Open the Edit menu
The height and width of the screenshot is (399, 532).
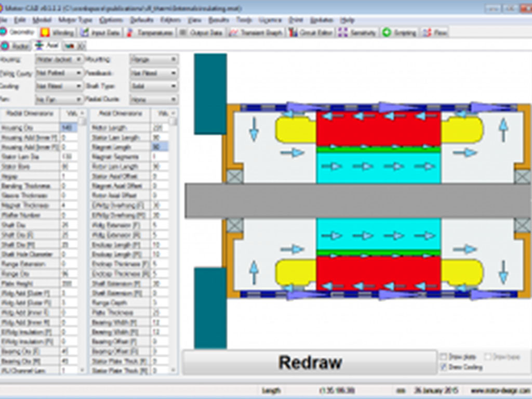[20, 20]
